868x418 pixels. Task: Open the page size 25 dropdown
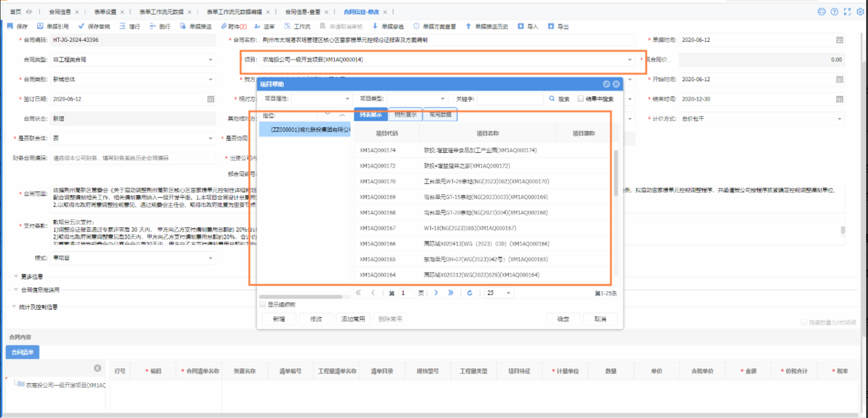(499, 293)
